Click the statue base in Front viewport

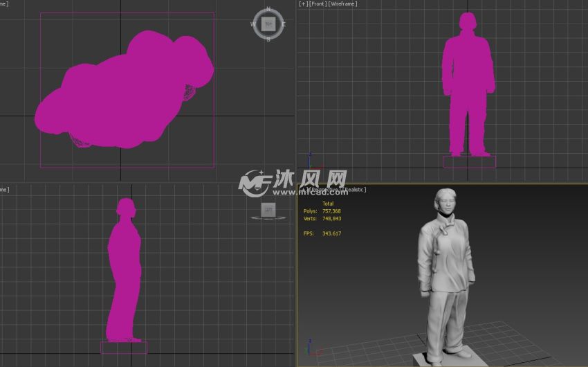click(469, 162)
